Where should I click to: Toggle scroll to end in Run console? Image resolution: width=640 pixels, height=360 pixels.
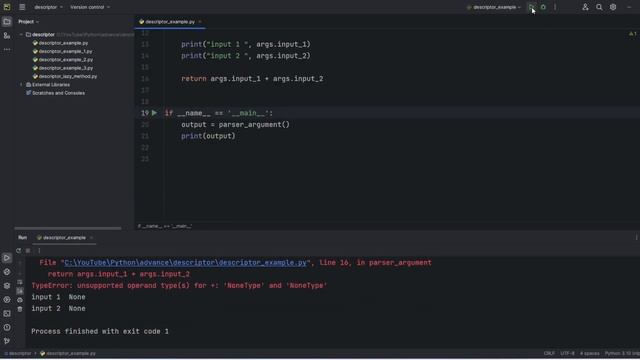[20, 291]
